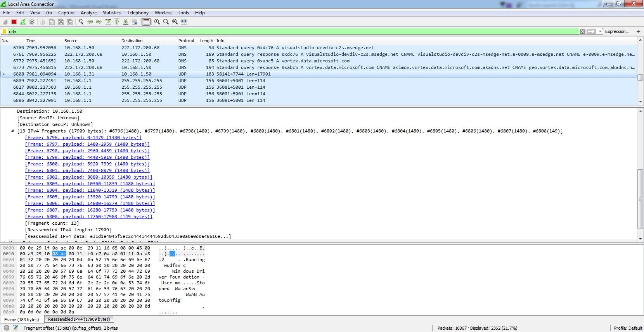
Task: Zoom in on packet text
Action: pos(157,22)
